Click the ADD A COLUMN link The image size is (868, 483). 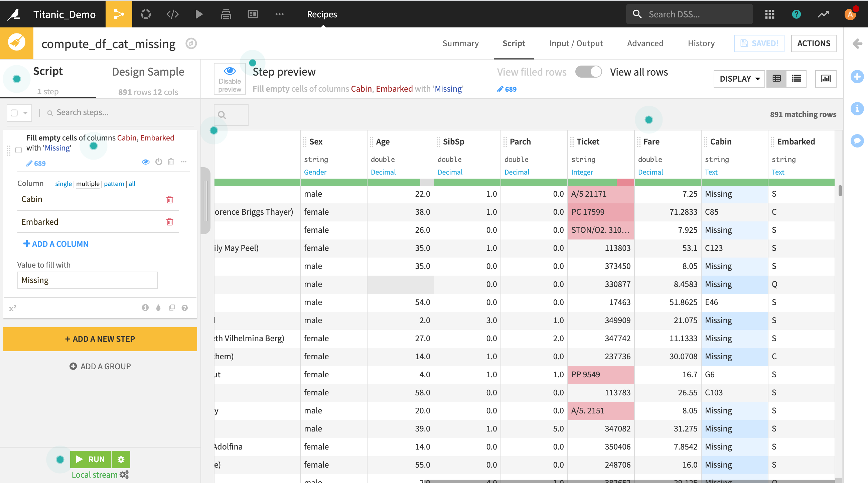(x=56, y=244)
